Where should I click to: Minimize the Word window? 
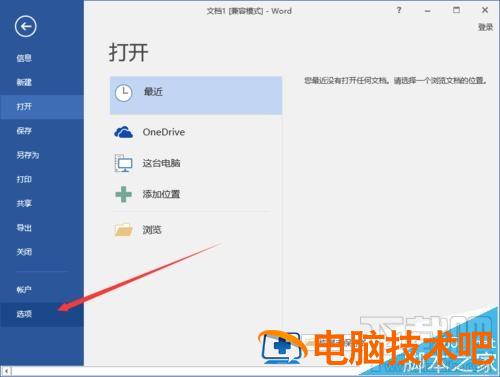[427, 11]
